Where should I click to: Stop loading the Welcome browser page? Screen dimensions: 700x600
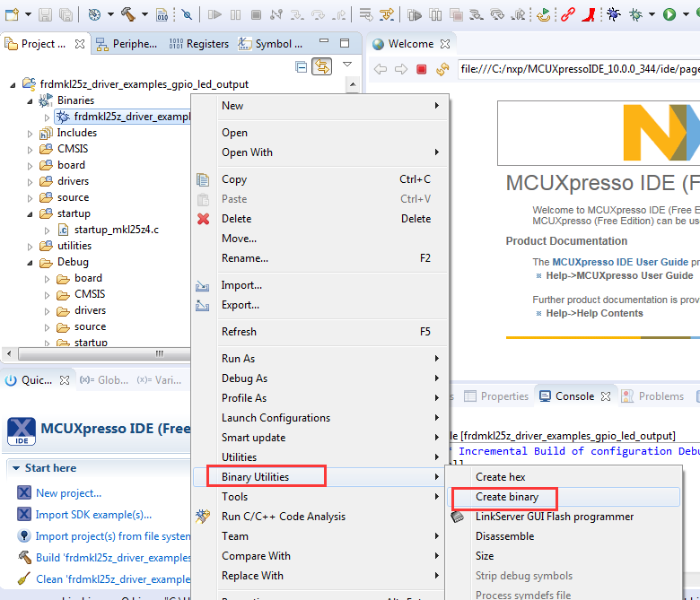(422, 69)
